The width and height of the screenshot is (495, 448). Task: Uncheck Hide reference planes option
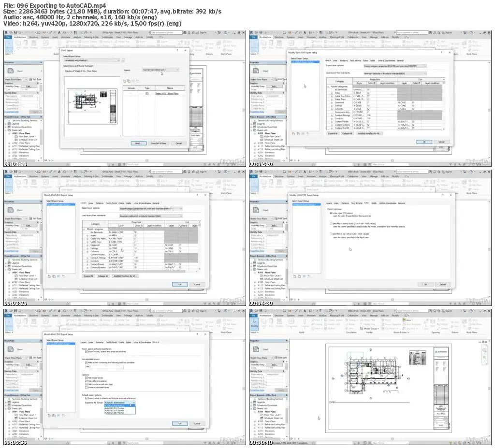[x=87, y=381]
